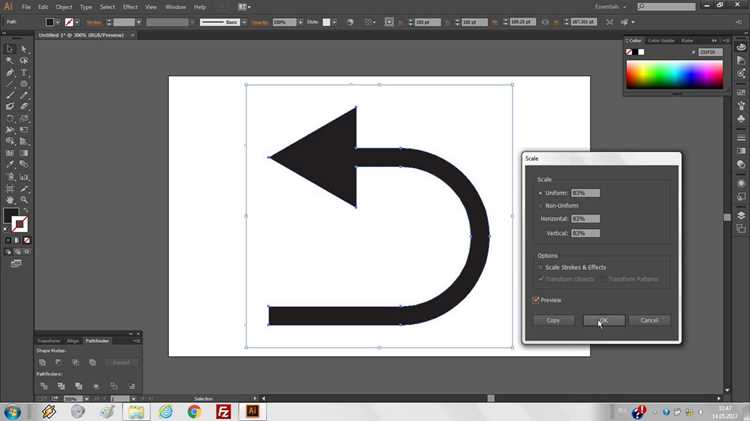Screen dimensions: 750x421
Task: Toggle the Preview checkbox
Action: tap(536, 300)
